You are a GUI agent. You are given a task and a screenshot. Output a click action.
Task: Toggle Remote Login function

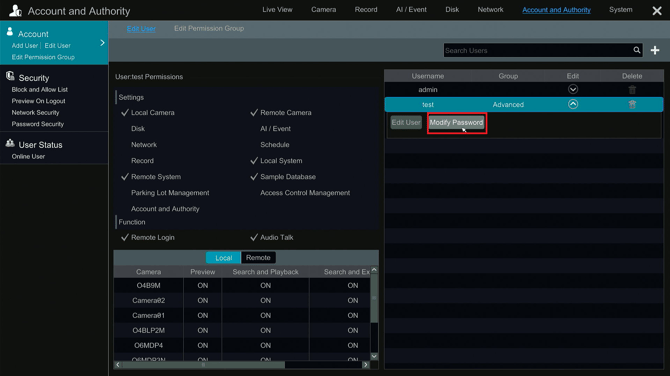tap(148, 238)
